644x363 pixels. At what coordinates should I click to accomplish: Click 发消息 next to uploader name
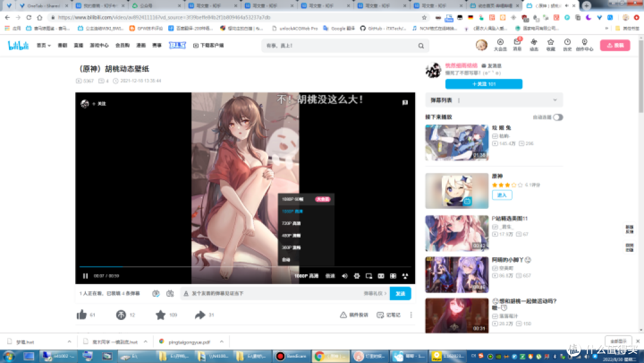click(491, 66)
